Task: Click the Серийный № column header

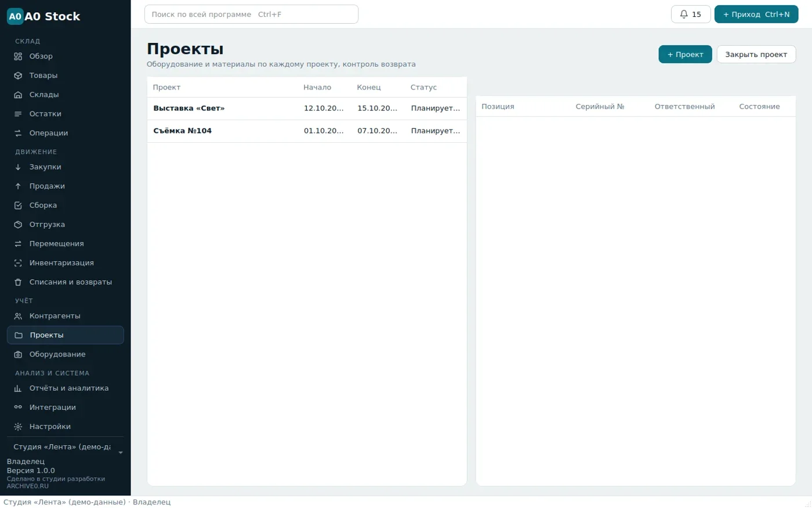Action: [600, 107]
